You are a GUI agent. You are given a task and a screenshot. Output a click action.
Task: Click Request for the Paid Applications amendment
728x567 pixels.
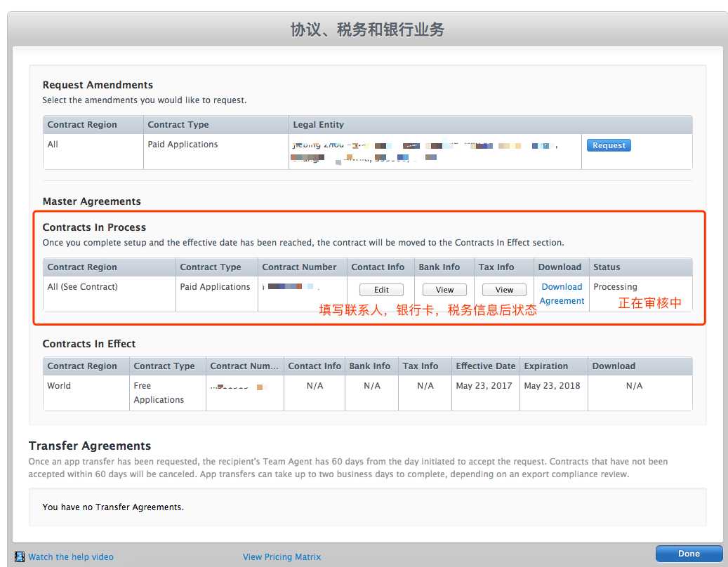pos(609,145)
